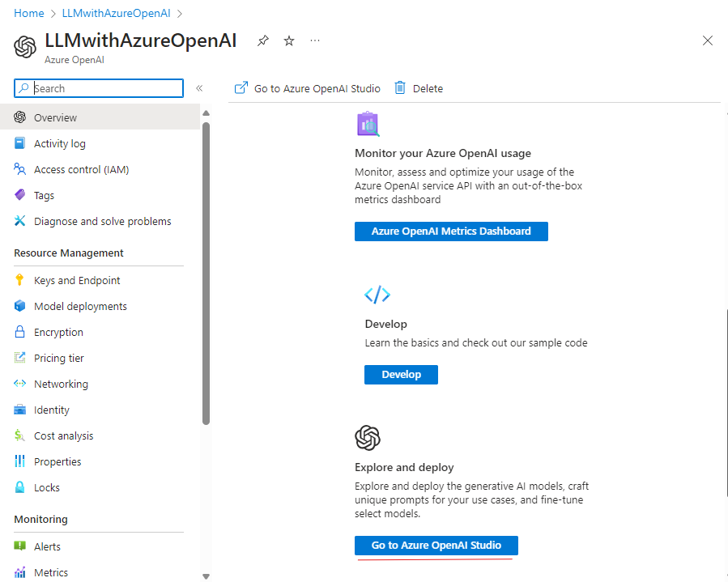Go to Home breadcrumb link
Image resolution: width=728 pixels, height=582 pixels.
[x=29, y=13]
